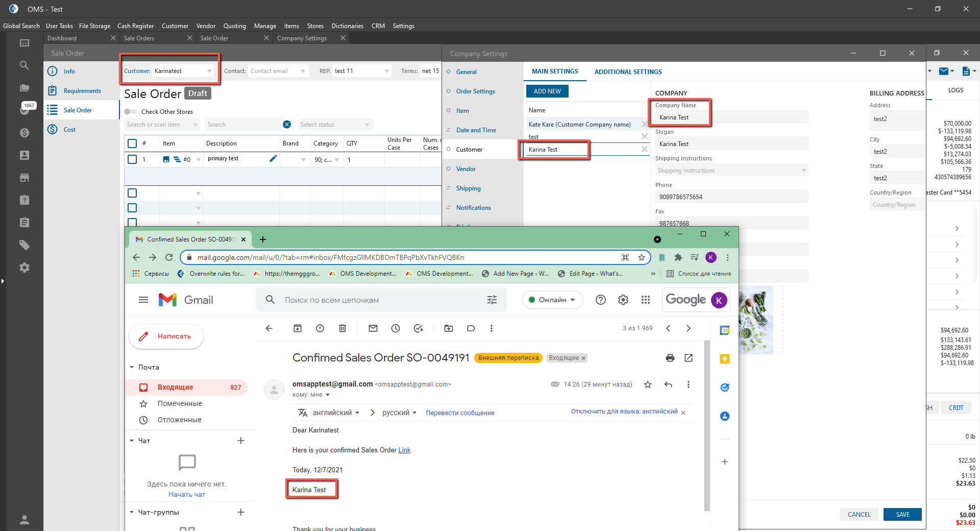The height and width of the screenshot is (531, 980).
Task: Open the Vendor menu in the menu bar
Action: [x=206, y=26]
